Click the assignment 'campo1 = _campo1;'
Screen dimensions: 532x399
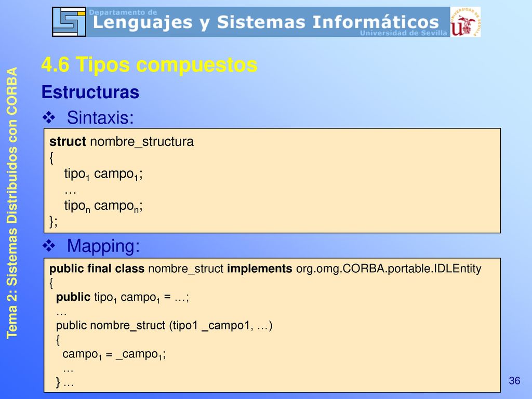coord(114,354)
